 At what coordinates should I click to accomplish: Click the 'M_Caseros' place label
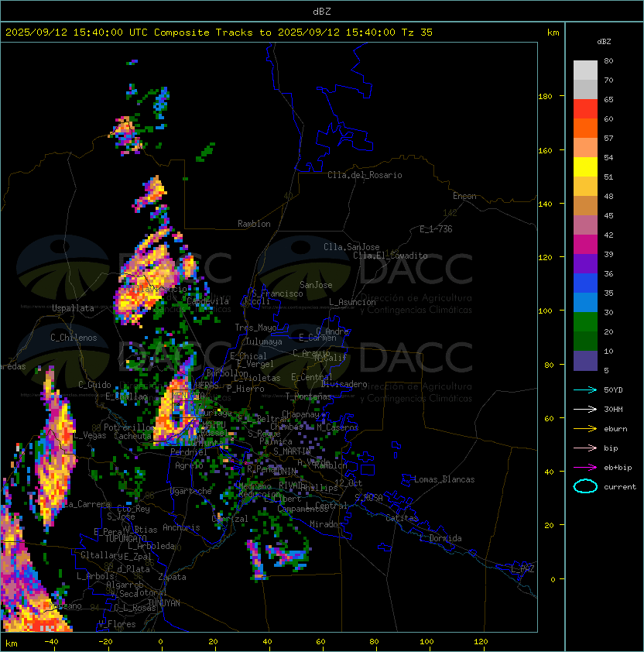(x=337, y=427)
